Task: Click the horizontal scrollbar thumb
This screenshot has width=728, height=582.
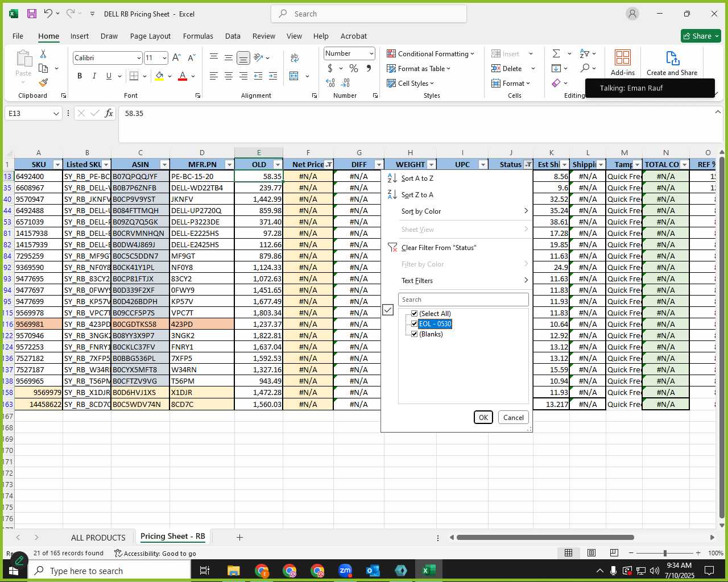Action: tap(545, 537)
